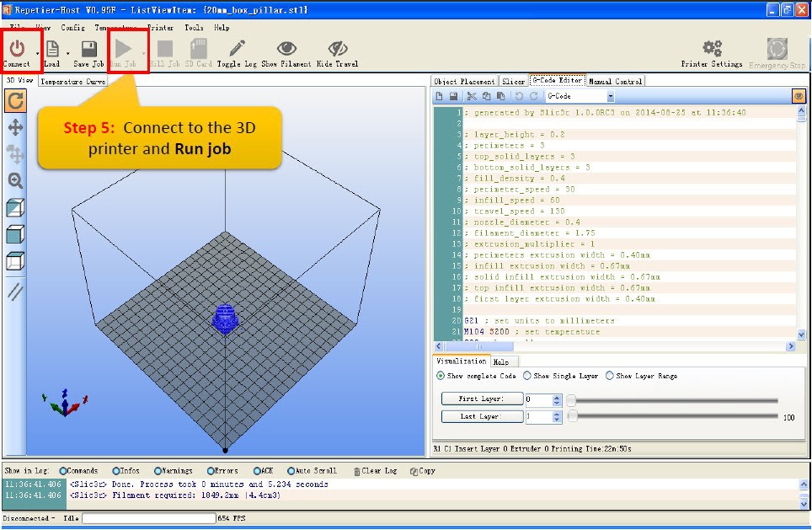Select Show Layer Range option

(x=610, y=376)
